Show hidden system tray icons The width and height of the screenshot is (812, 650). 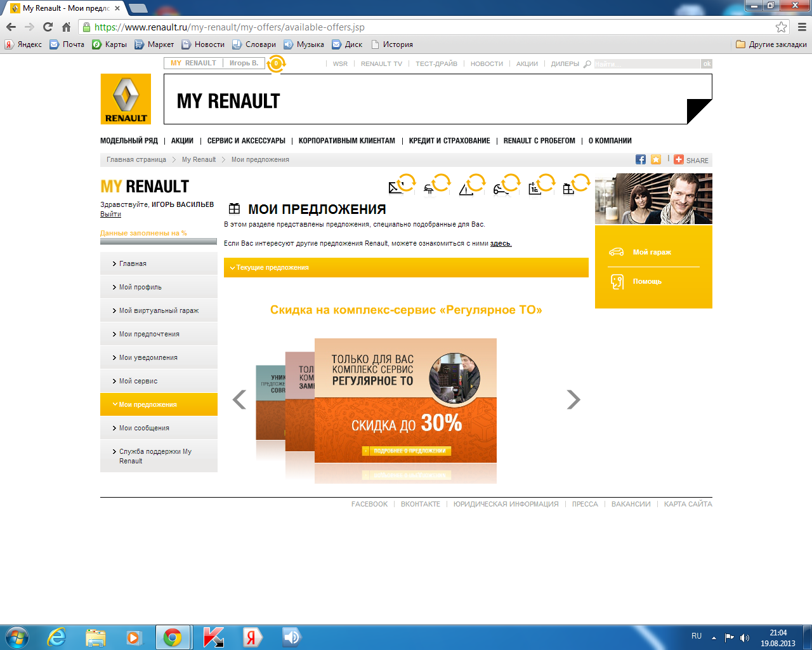pos(714,637)
